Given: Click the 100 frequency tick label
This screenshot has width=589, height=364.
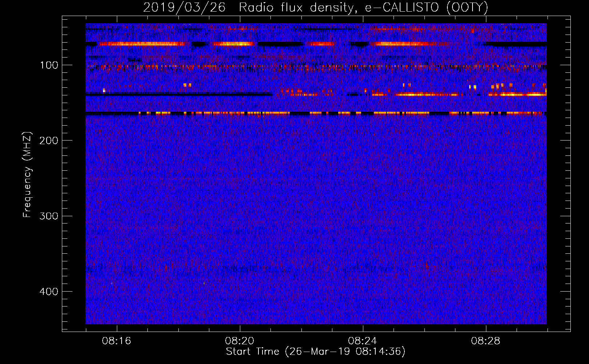Looking at the screenshot, I should coord(49,65).
